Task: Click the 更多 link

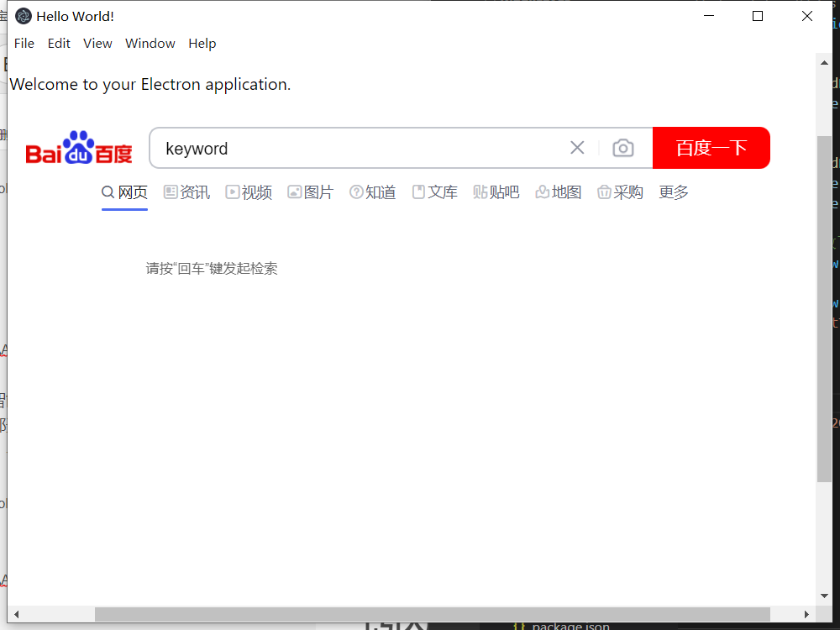Action: 674,192
